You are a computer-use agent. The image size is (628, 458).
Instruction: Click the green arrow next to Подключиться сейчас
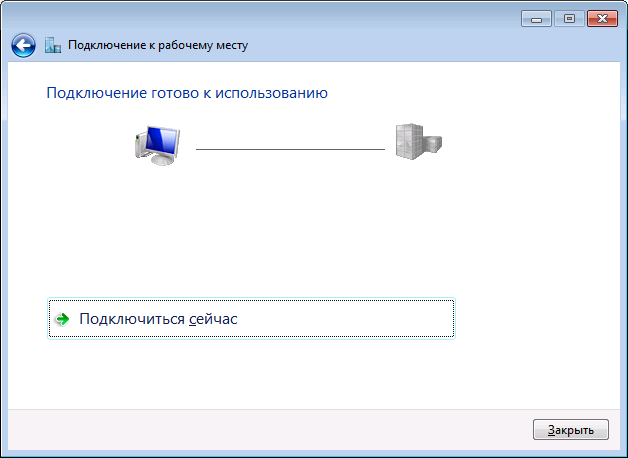[62, 319]
